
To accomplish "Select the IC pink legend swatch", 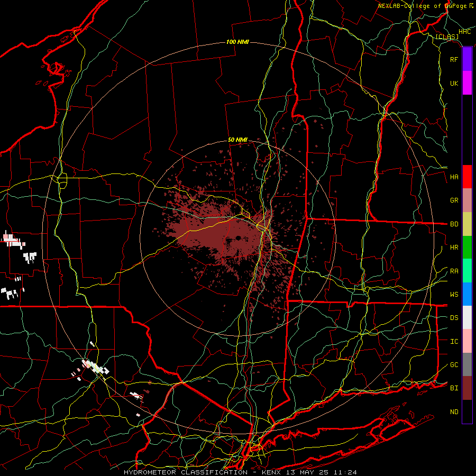I will (467, 341).
